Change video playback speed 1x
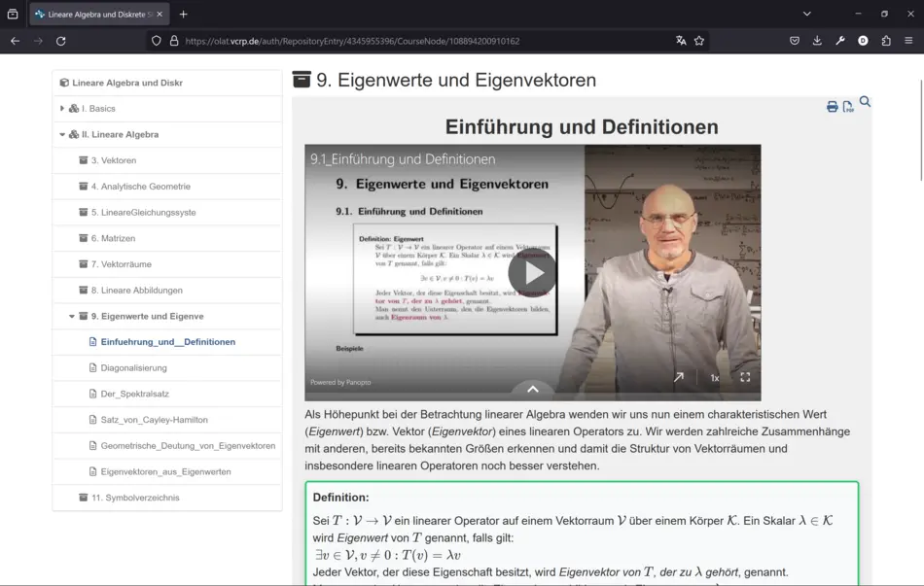 point(714,378)
